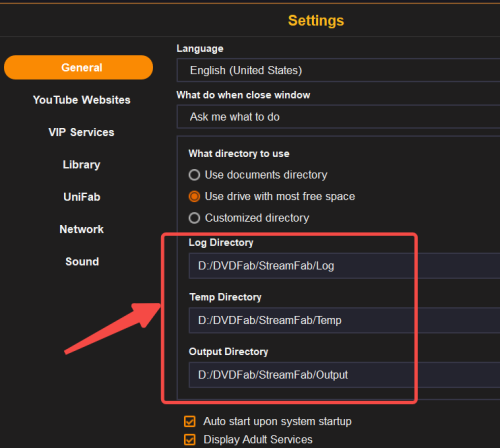The image size is (500, 448).
Task: Click the English (United States) language value
Action: click(x=246, y=70)
